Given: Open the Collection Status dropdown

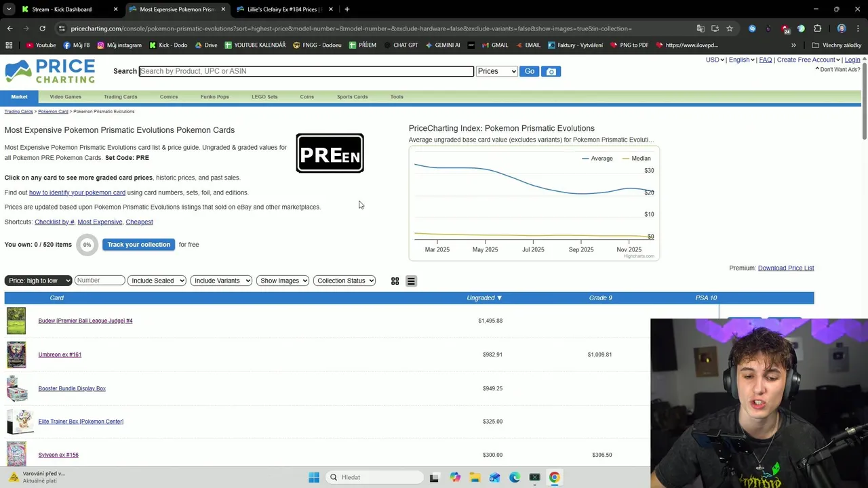Looking at the screenshot, I should (344, 281).
